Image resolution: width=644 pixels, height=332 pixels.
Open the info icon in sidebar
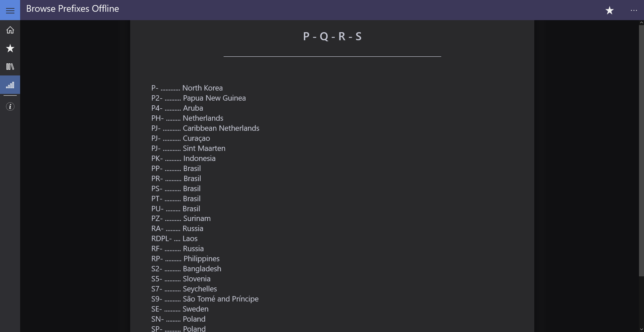pyautogui.click(x=10, y=107)
